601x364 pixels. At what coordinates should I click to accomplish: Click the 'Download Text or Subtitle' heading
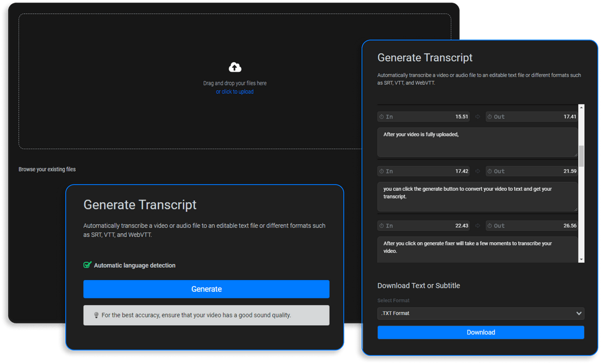[x=418, y=286]
